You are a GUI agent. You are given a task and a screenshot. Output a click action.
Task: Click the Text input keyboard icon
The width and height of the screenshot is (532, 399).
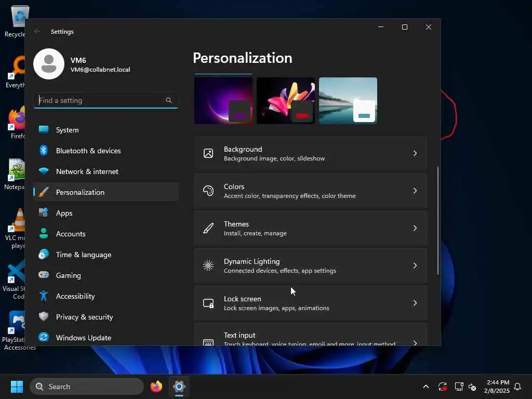[208, 342]
